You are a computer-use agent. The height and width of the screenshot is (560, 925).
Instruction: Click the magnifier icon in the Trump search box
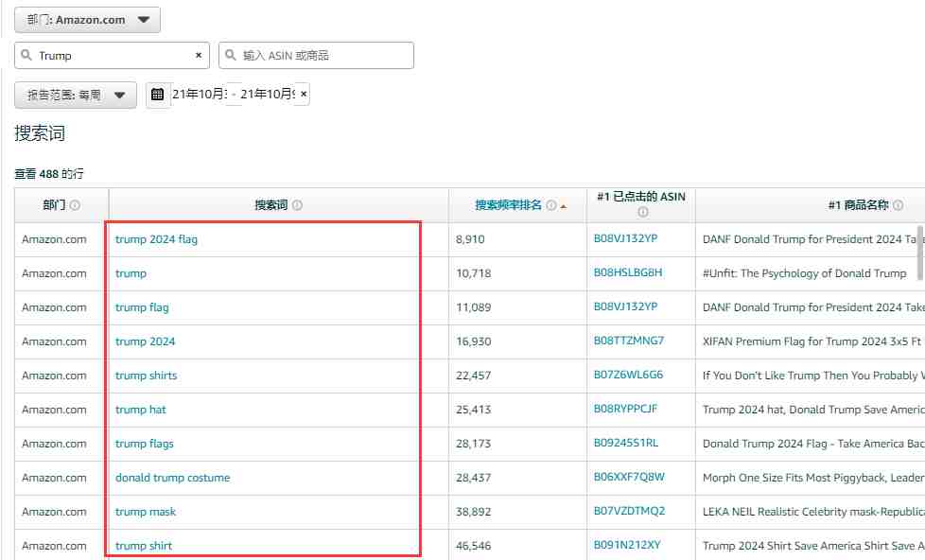(x=26, y=55)
